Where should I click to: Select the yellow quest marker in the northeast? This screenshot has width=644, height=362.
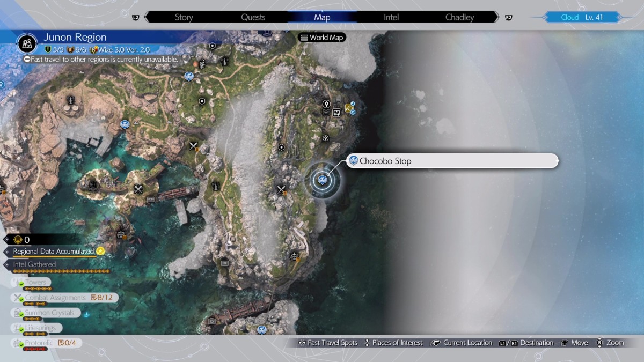(349, 109)
